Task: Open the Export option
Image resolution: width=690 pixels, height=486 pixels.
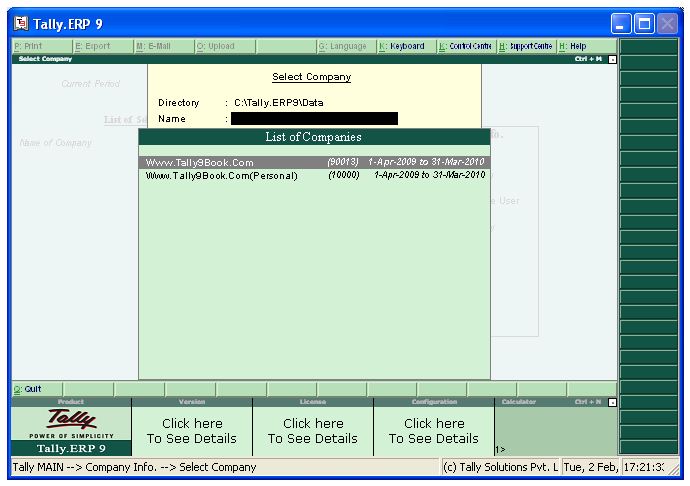Action: click(103, 46)
